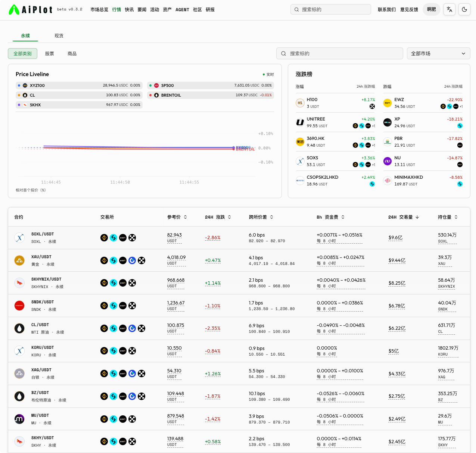Image resolution: width=476 pixels, height=453 pixels.
Task: Sort table by 参考价 column
Action: click(177, 217)
